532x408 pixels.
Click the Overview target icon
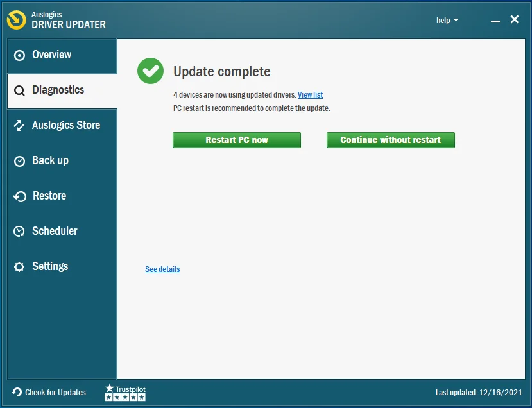click(19, 55)
